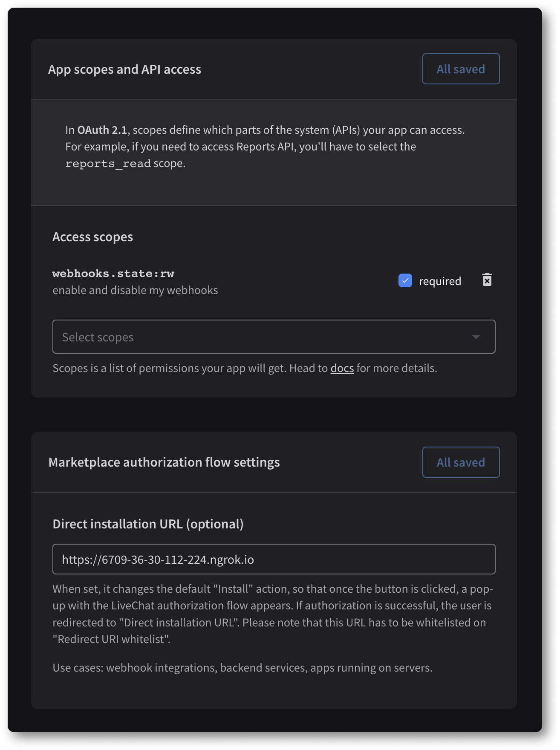Click the 'enable and disable my webhooks' description

pyautogui.click(x=135, y=290)
